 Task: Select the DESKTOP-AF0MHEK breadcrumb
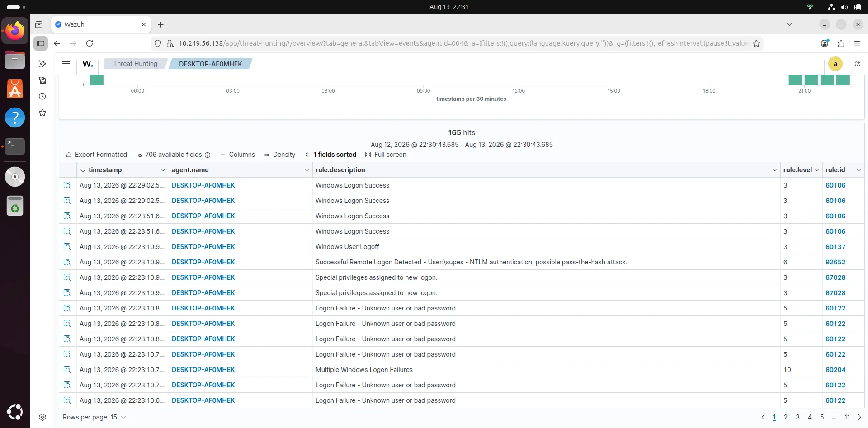coord(210,64)
